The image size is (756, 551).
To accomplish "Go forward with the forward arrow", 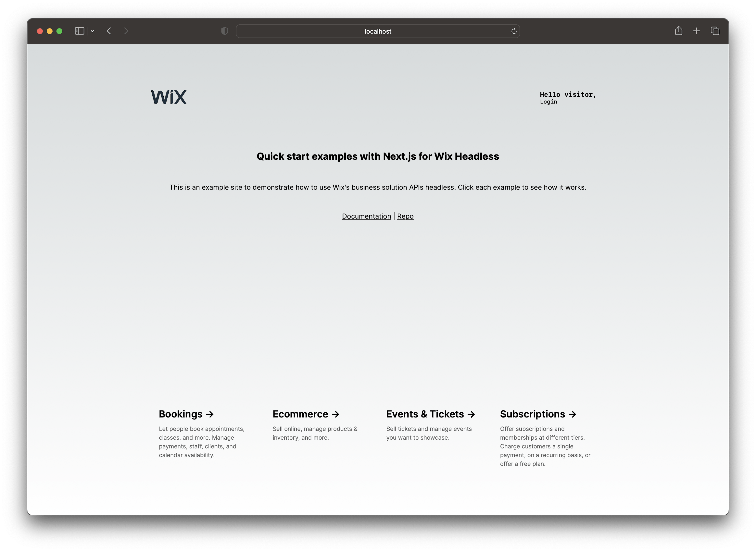I will tap(126, 31).
